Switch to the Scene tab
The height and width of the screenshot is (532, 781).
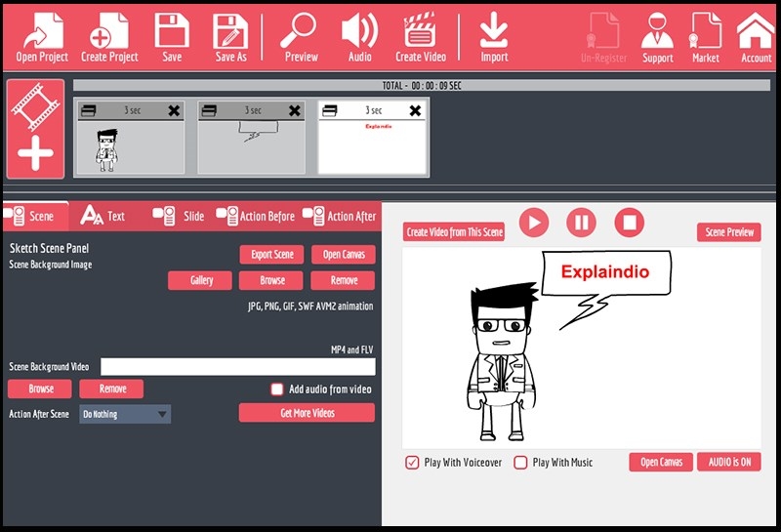click(36, 216)
